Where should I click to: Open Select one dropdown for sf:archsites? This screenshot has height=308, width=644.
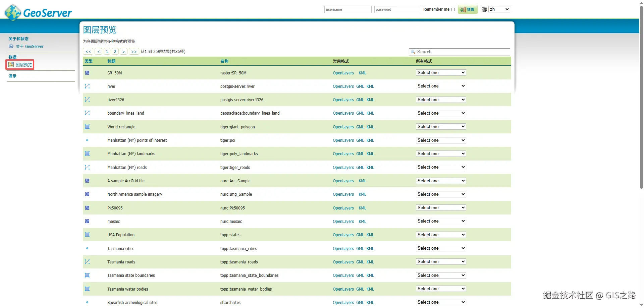pyautogui.click(x=441, y=302)
